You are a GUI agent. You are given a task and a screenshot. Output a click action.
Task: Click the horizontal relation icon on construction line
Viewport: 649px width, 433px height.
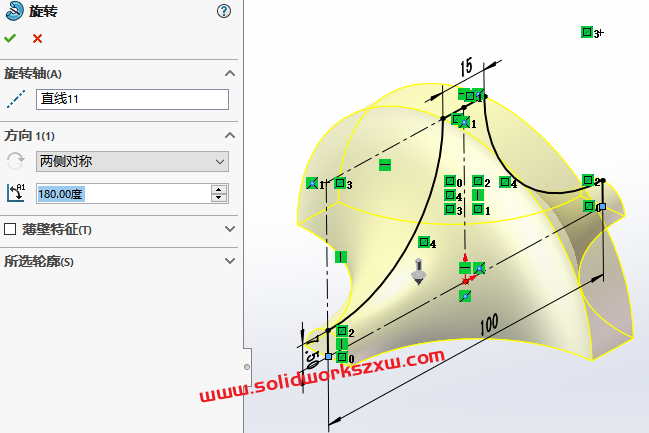pos(385,165)
